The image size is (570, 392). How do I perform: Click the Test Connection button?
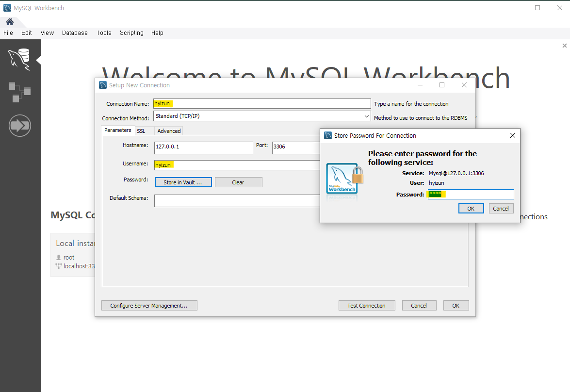(366, 306)
